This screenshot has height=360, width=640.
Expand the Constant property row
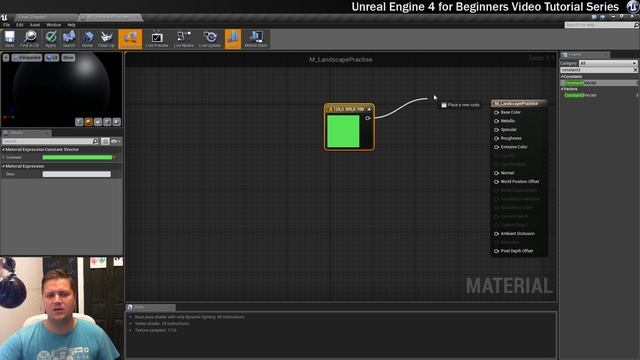pos(3,157)
